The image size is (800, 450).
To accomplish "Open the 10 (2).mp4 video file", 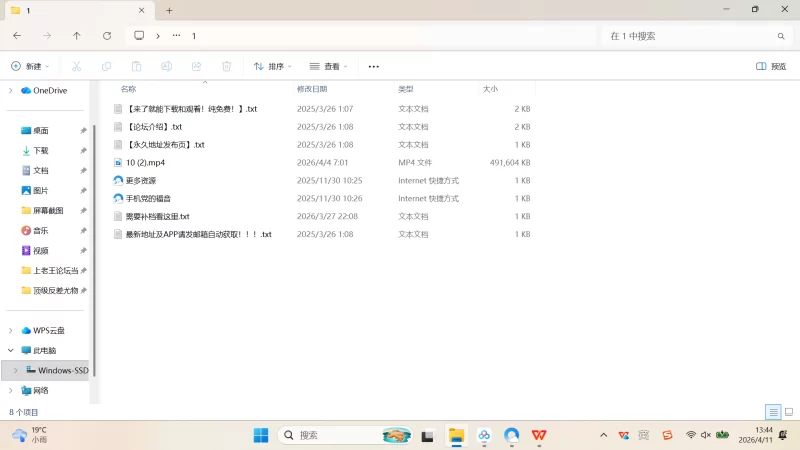I will point(145,162).
